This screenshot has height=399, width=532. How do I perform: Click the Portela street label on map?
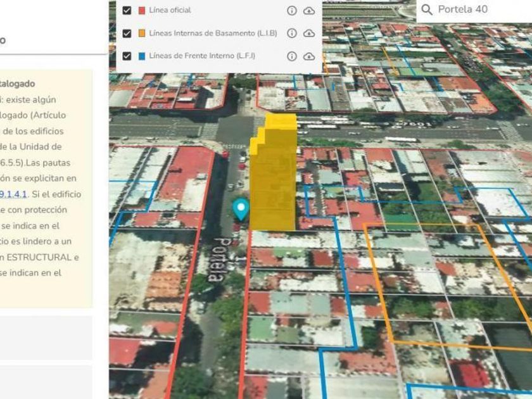[221, 260]
